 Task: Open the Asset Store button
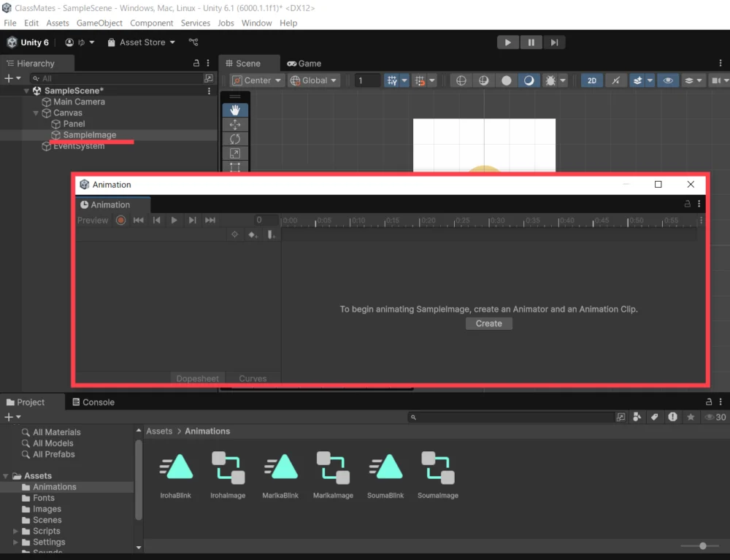tap(142, 42)
